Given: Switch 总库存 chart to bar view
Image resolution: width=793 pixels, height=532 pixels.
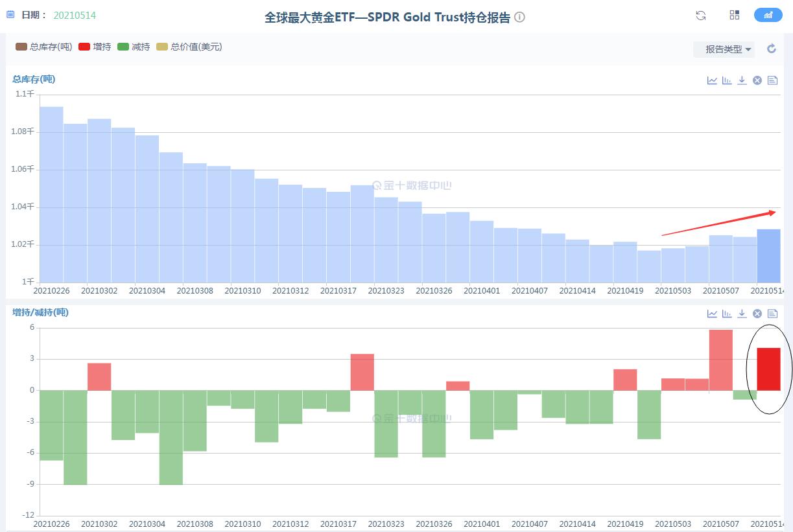Looking at the screenshot, I should pyautogui.click(x=727, y=80).
